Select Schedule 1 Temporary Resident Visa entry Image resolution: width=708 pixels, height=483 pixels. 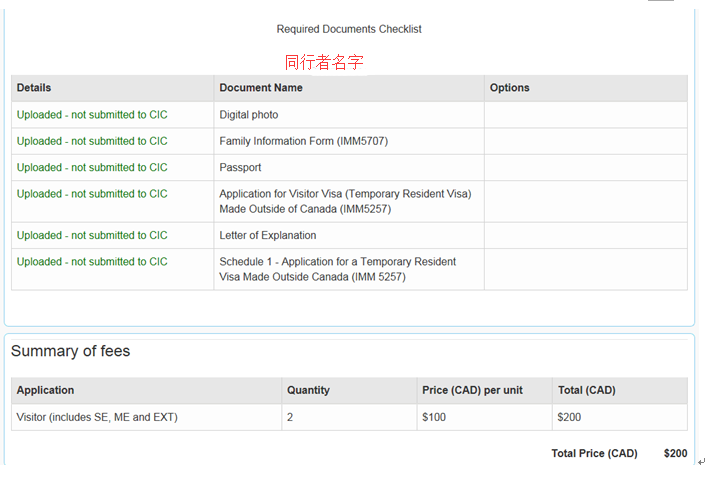pyautogui.click(x=338, y=269)
